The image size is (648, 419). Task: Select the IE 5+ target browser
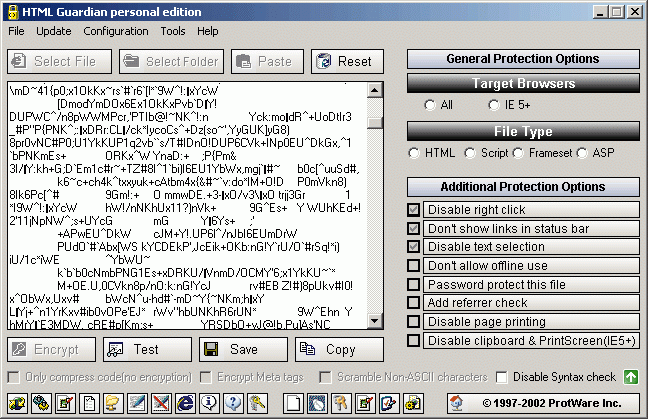pos(493,104)
